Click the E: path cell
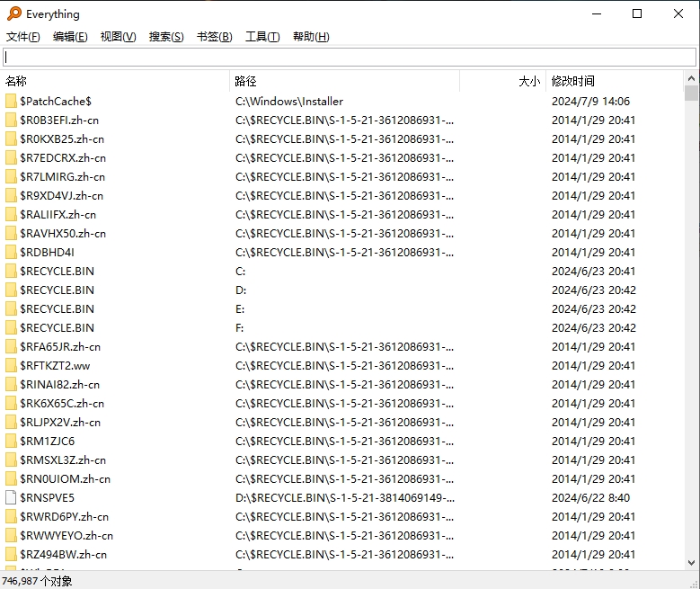 tap(240, 309)
